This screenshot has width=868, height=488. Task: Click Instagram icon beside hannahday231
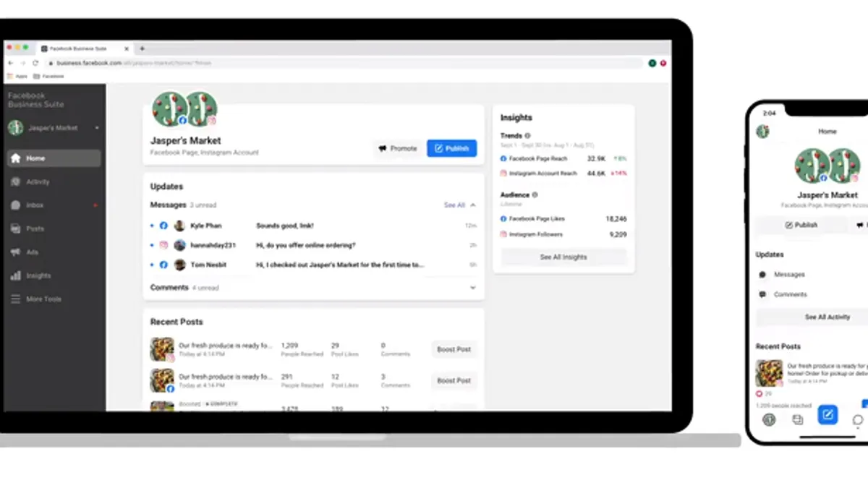pos(163,245)
